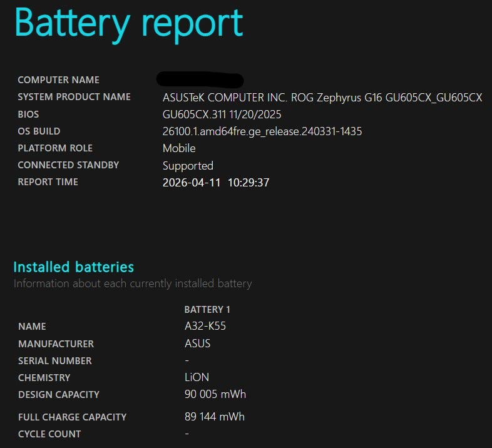The height and width of the screenshot is (448, 492).
Task: Select BIOS value GU605CX.311 11/20/2025
Action: [222, 115]
